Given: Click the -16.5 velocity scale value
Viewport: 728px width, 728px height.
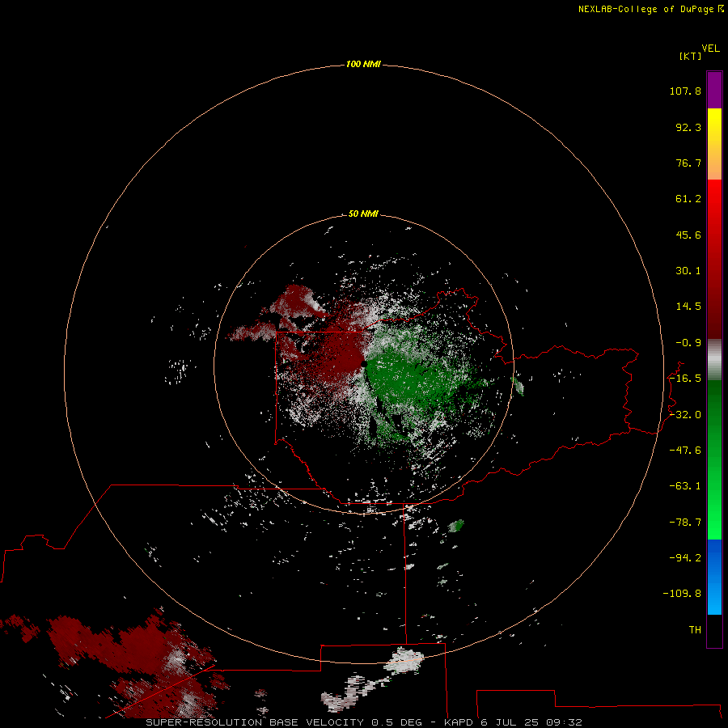Looking at the screenshot, I should [685, 379].
